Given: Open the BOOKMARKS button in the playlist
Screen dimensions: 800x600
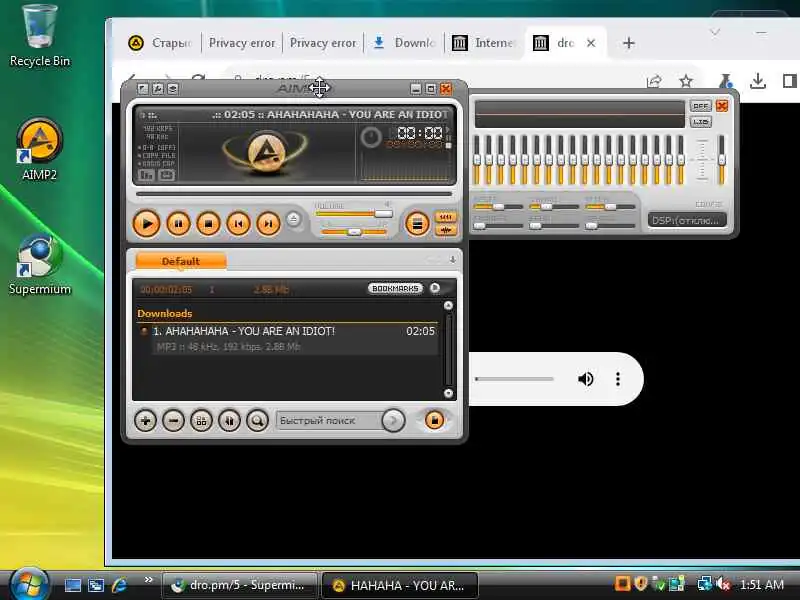Looking at the screenshot, I should tap(395, 288).
